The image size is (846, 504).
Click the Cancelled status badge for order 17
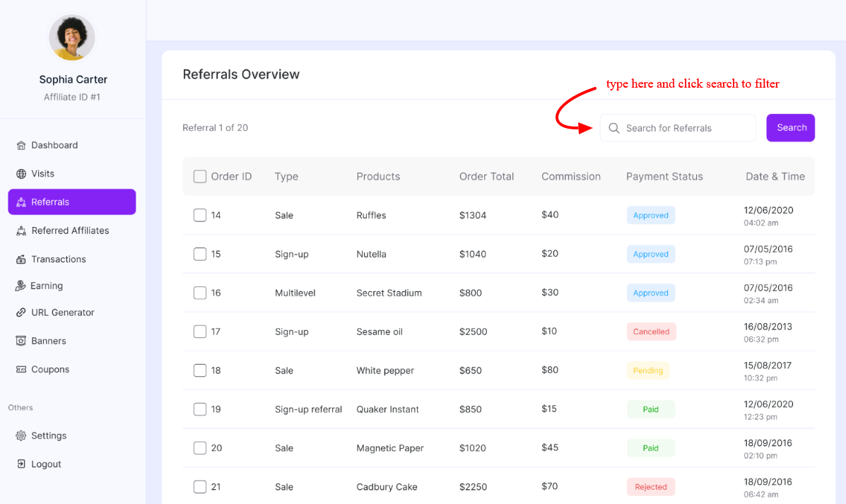point(651,332)
